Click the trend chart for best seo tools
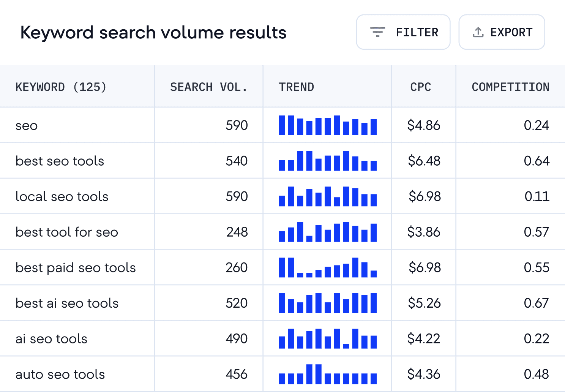This screenshot has width=565, height=392. point(327,161)
